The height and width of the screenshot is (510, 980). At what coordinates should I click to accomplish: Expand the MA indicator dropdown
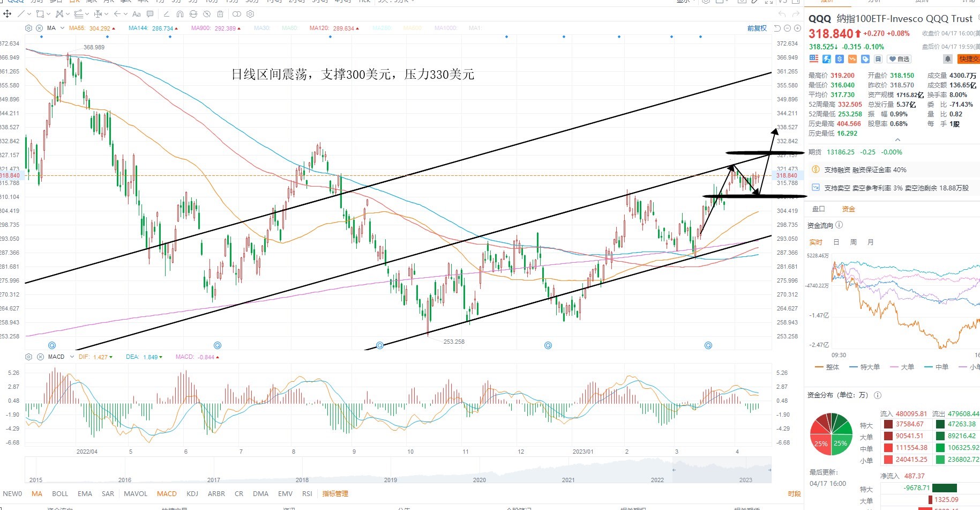coord(63,28)
